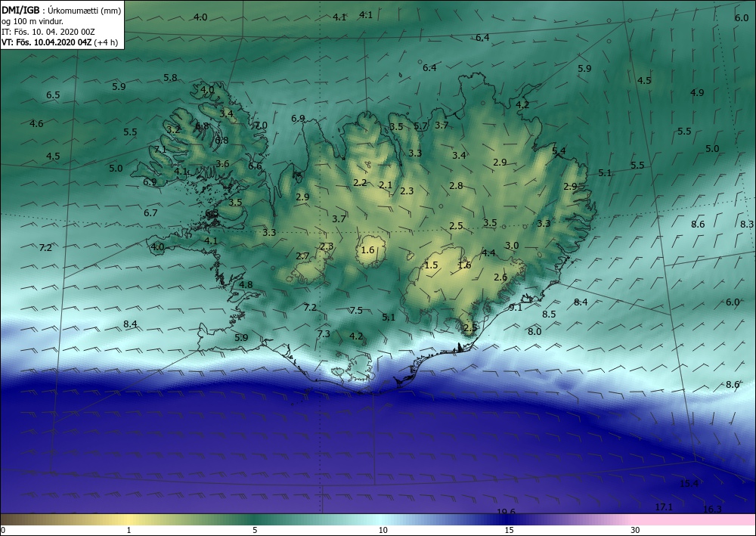Viewport: 756px width, 536px height.
Task: Click the map value 7.3
Action: 324,333
